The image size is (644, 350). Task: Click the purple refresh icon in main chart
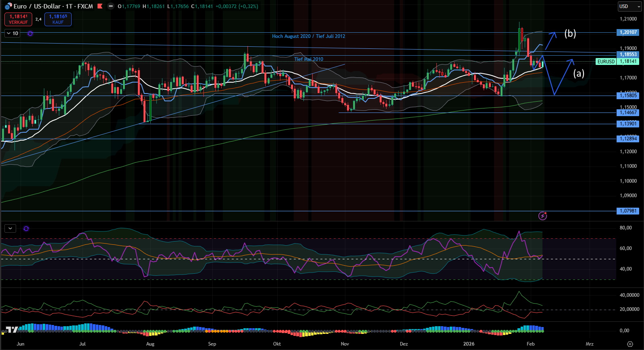[30, 33]
